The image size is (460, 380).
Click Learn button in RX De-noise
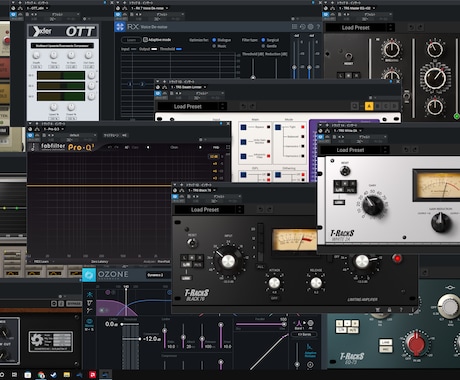(131, 40)
